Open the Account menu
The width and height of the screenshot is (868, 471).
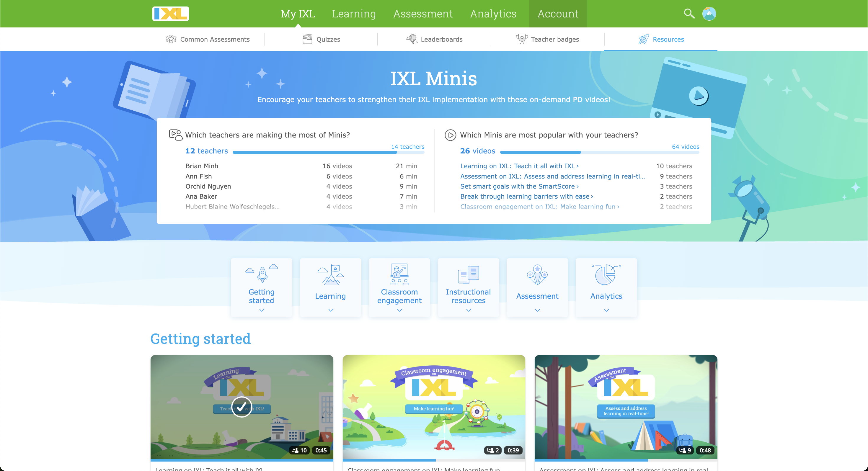pos(558,14)
